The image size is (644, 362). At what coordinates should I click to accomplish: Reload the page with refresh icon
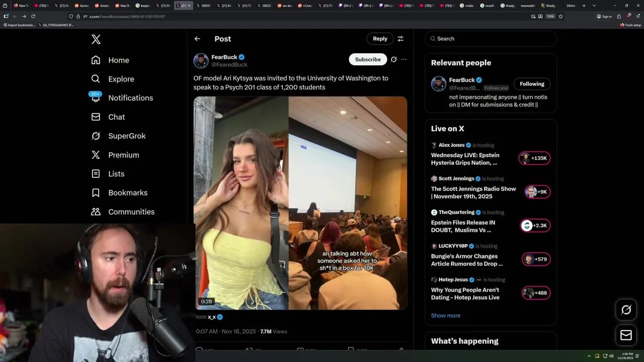pyautogui.click(x=33, y=16)
